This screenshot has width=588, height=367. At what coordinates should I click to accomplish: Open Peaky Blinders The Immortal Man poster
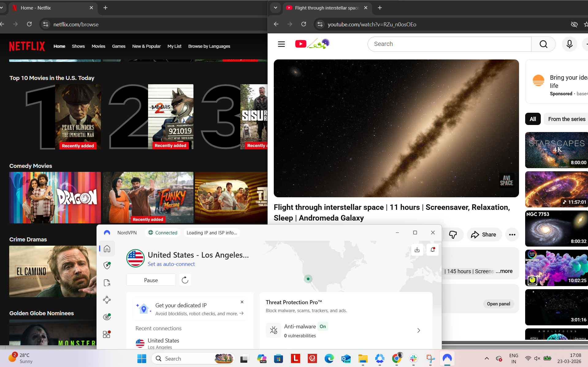[x=78, y=117]
